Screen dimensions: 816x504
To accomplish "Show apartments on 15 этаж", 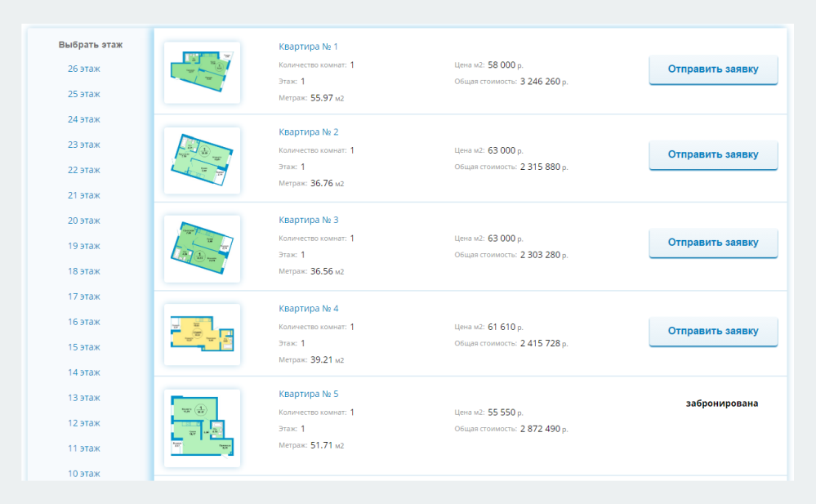I will point(84,347).
